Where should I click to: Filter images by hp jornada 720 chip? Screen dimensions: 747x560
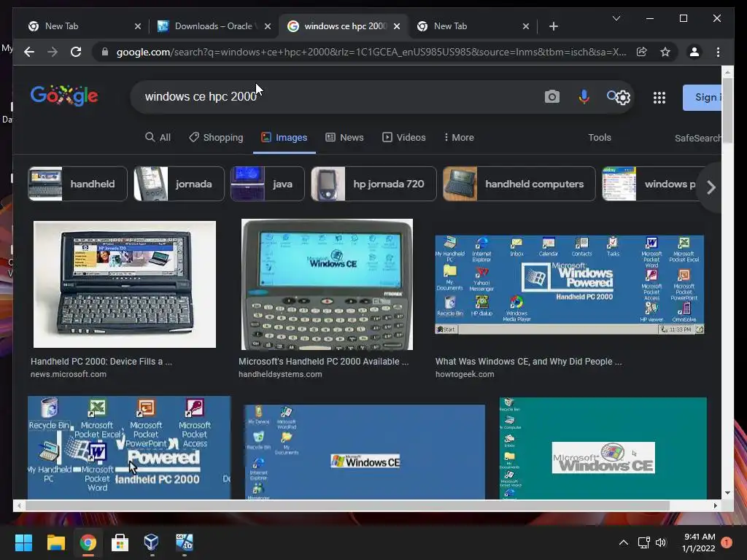tap(373, 184)
